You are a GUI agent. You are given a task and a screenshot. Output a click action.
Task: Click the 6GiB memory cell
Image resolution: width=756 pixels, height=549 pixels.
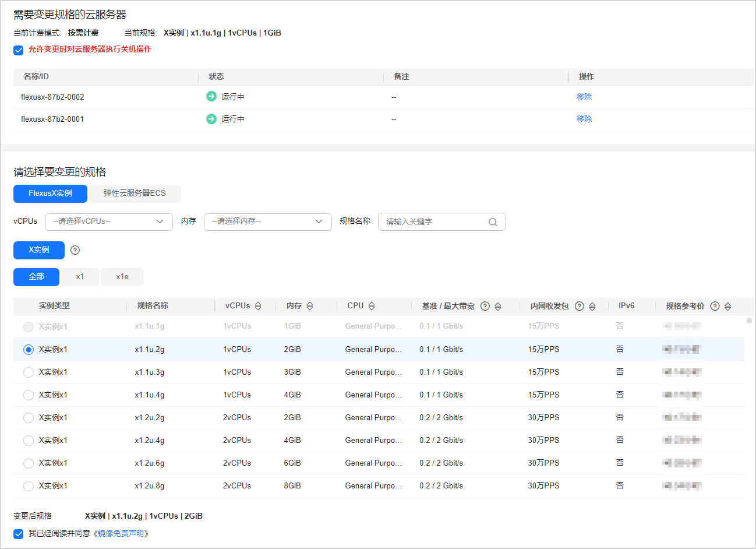tap(292, 463)
